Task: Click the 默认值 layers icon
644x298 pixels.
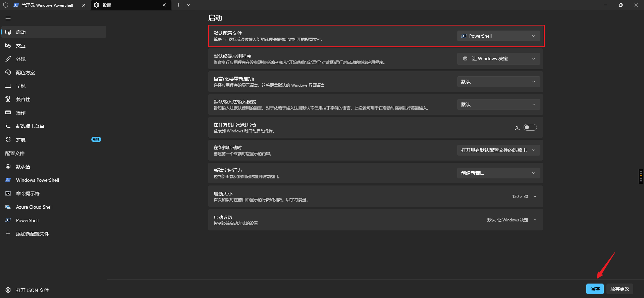Action: click(x=8, y=167)
